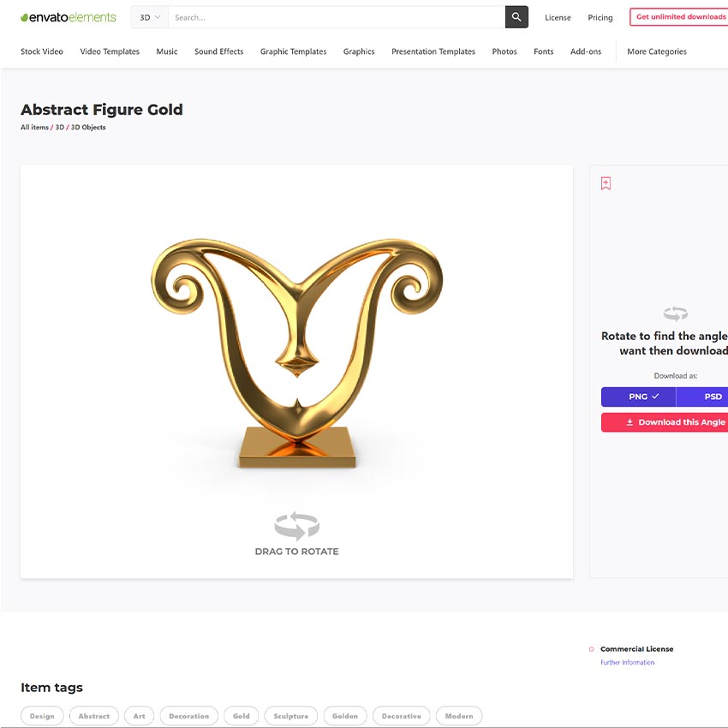Image resolution: width=728 pixels, height=728 pixels.
Task: Click the 3D Objects breadcrumb link
Action: pyautogui.click(x=88, y=128)
